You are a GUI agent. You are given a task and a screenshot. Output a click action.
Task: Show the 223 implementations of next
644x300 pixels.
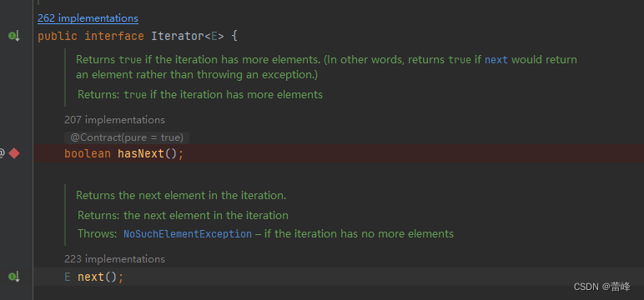pos(114,259)
